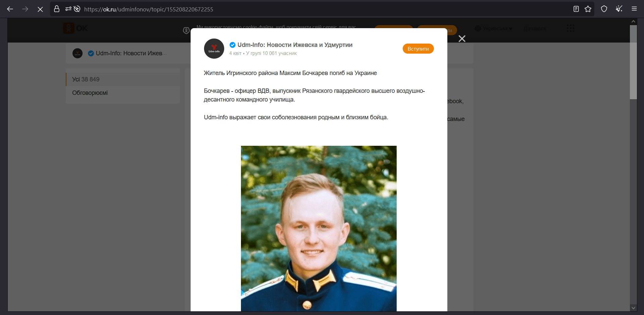Image resolution: width=644 pixels, height=315 pixels.
Task: Open permissions icon in address bar
Action: (x=68, y=9)
